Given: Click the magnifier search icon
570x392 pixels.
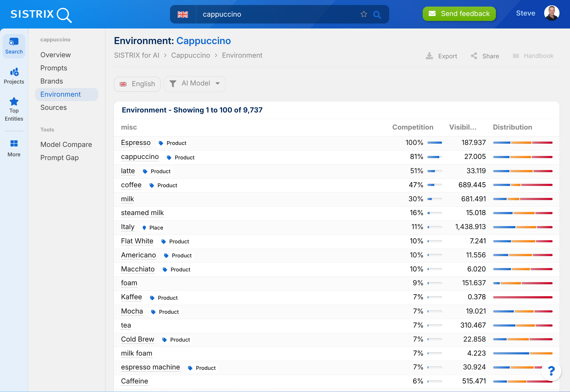Looking at the screenshot, I should pyautogui.click(x=377, y=14).
